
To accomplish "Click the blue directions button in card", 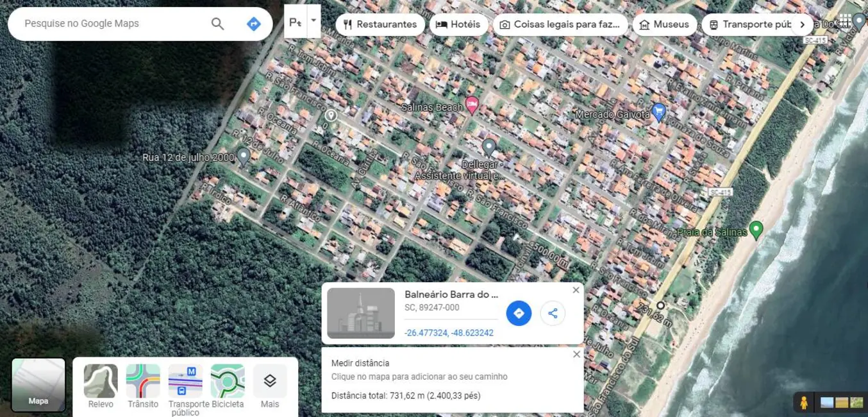I will tap(519, 314).
